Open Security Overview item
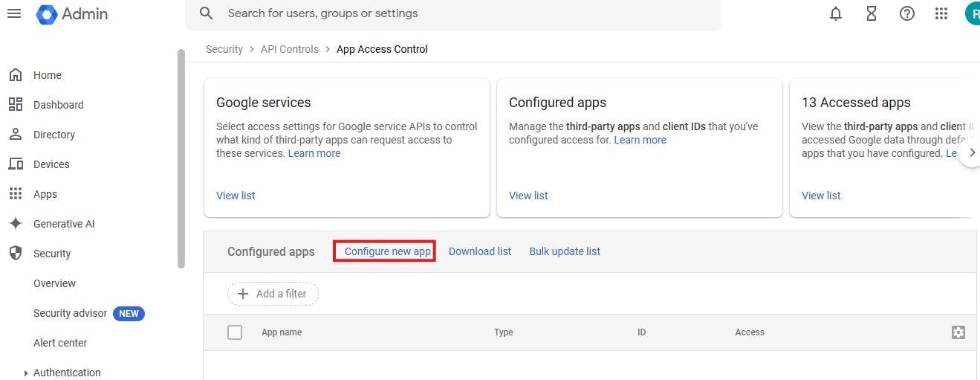This screenshot has height=380, width=980. [x=54, y=283]
